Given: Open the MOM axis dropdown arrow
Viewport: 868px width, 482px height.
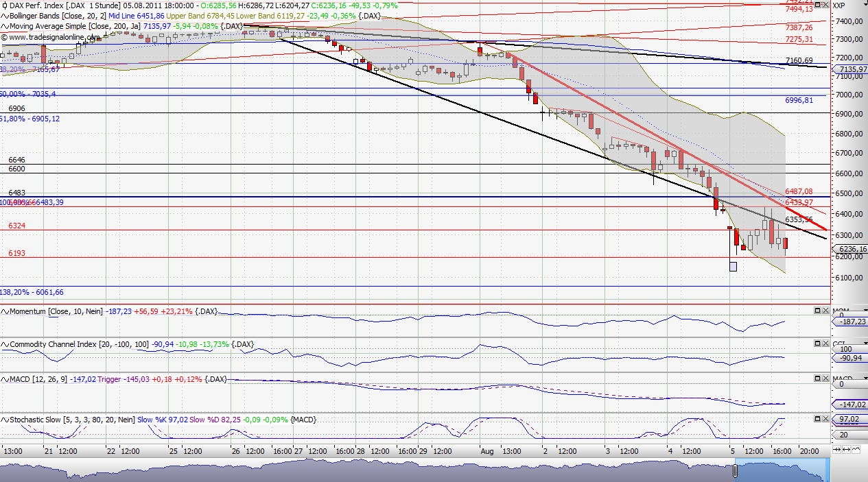Looking at the screenshot, I should click(x=864, y=310).
